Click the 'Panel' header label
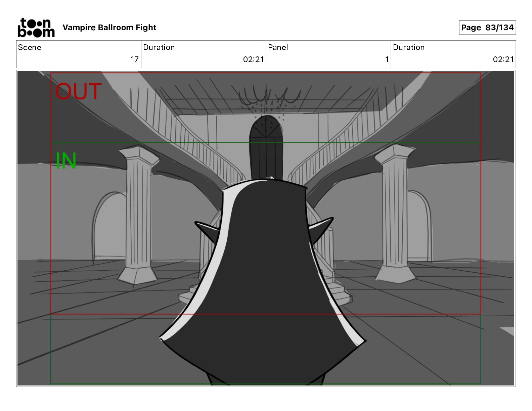 coord(278,47)
